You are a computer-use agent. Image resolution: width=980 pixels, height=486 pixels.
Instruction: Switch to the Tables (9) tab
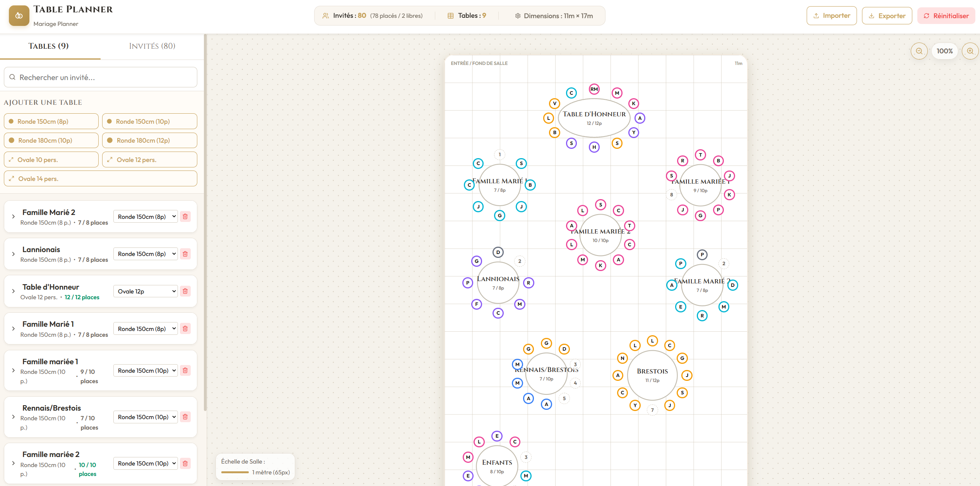49,46
